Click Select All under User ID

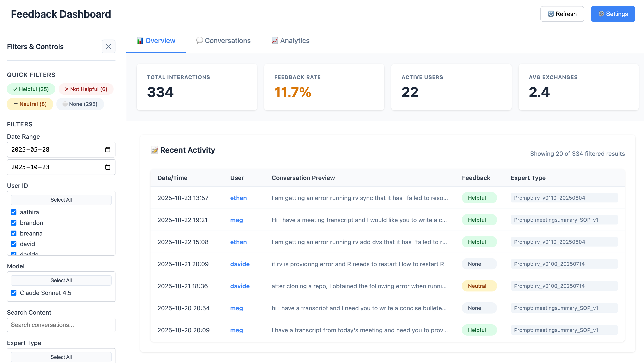(x=61, y=200)
